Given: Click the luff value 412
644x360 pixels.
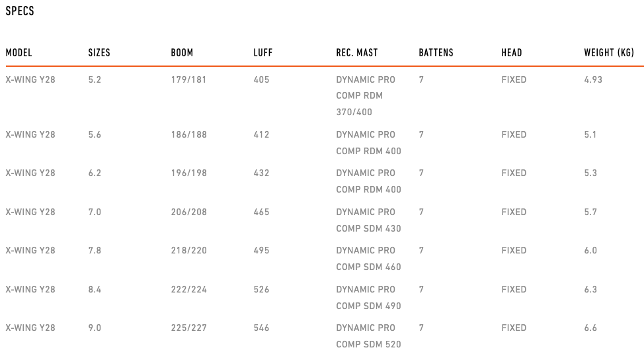Looking at the screenshot, I should point(261,134).
